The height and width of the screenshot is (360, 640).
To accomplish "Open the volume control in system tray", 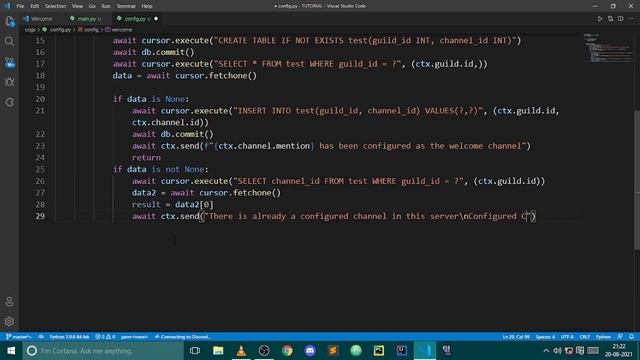I will 557,351.
